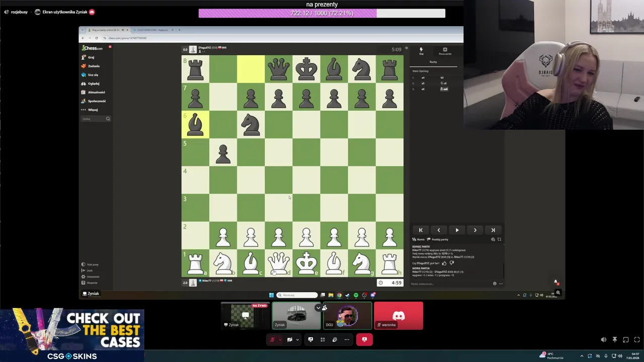Select the Graj tab with the lightning icon
The width and height of the screenshot is (644, 362).
421,51
